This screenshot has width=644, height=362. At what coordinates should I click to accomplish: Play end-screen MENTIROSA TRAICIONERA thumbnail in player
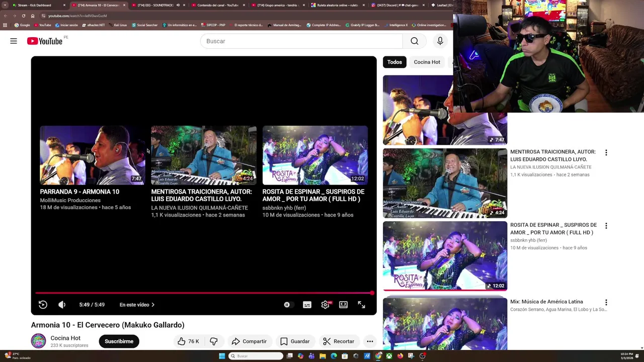coord(204,155)
